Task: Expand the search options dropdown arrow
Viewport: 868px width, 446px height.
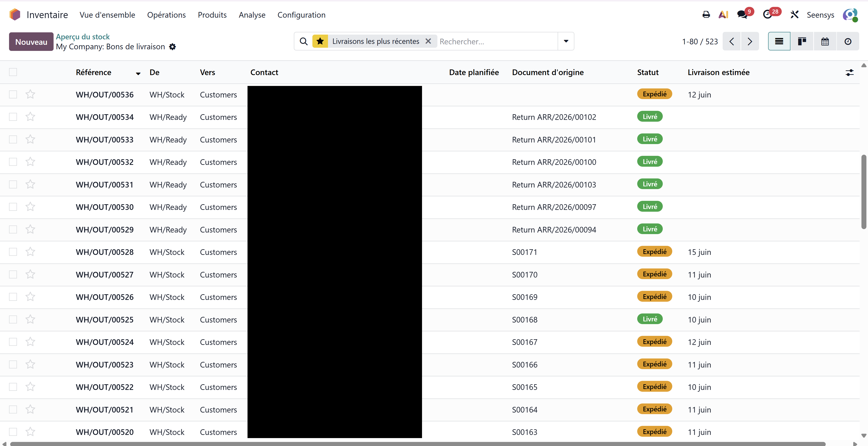Action: point(566,41)
